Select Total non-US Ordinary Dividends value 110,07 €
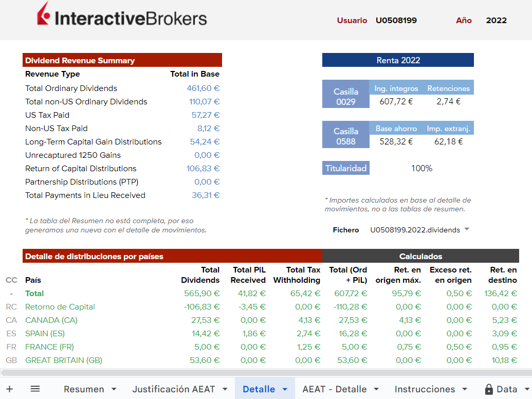532x399 pixels. [204, 101]
